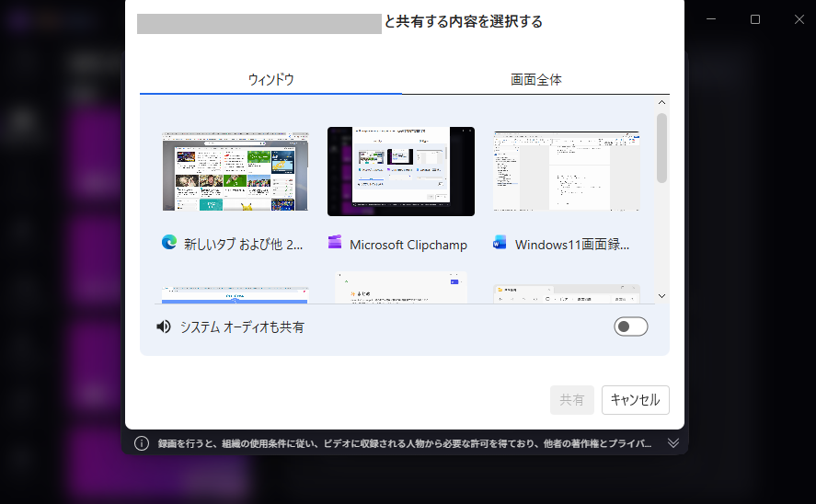Select the Edge 新しいタブ window thumbnail

(x=236, y=171)
